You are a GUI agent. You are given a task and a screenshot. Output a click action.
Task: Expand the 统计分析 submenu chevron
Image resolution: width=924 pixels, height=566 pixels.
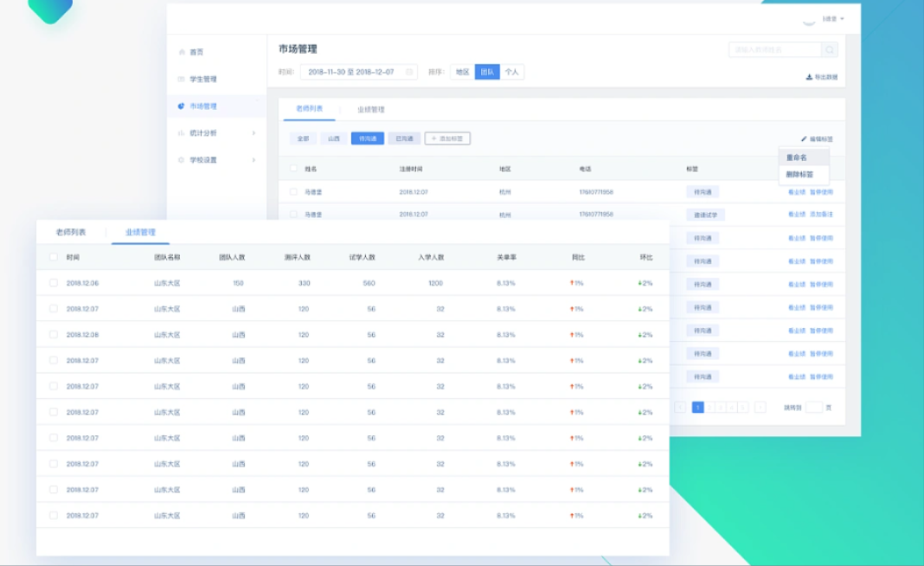point(254,133)
